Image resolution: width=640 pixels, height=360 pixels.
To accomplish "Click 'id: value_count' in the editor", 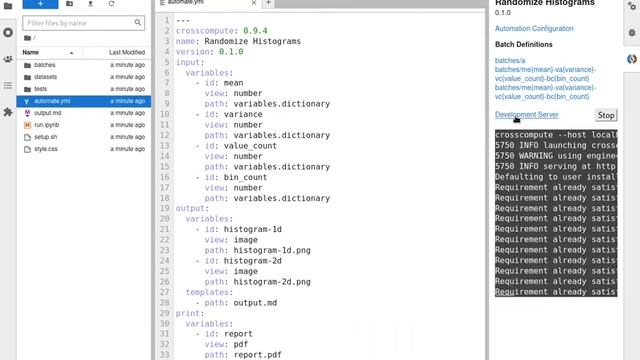I will click(241, 146).
